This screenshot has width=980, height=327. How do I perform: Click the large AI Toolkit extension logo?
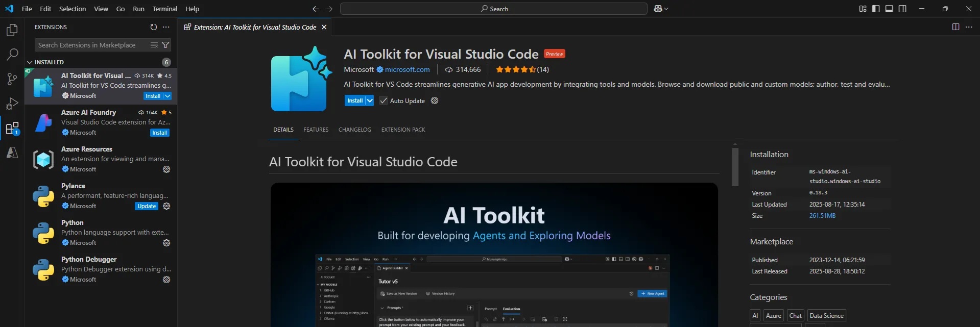click(301, 79)
